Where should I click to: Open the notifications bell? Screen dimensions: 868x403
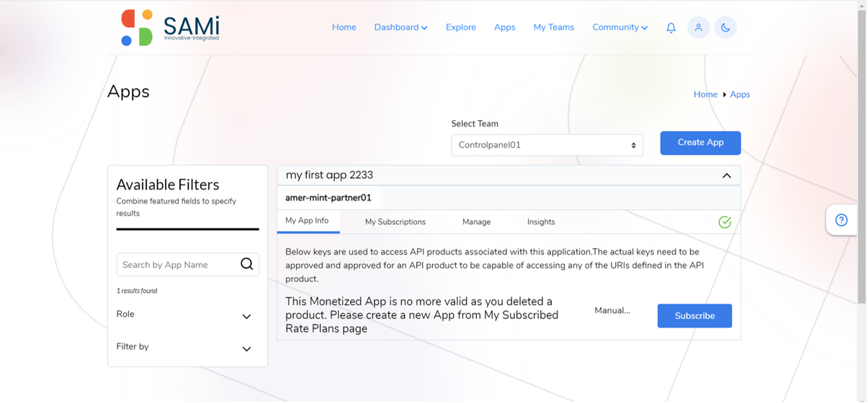click(x=671, y=28)
